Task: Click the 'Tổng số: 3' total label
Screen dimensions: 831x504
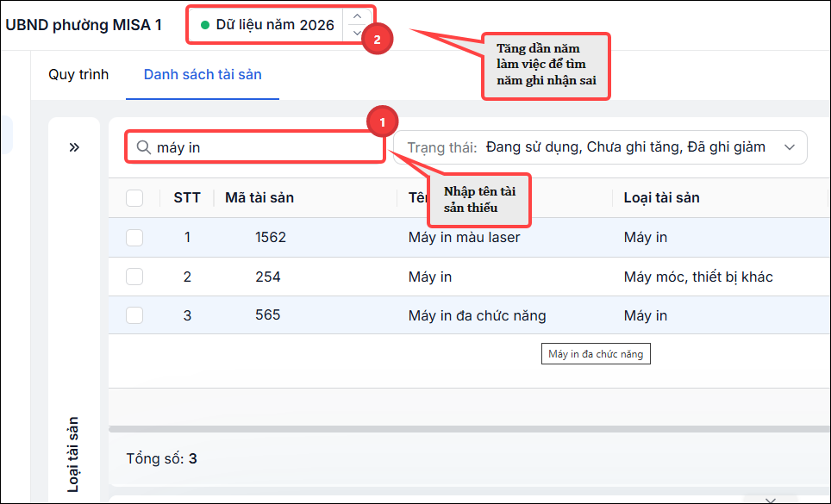Action: coord(162,458)
